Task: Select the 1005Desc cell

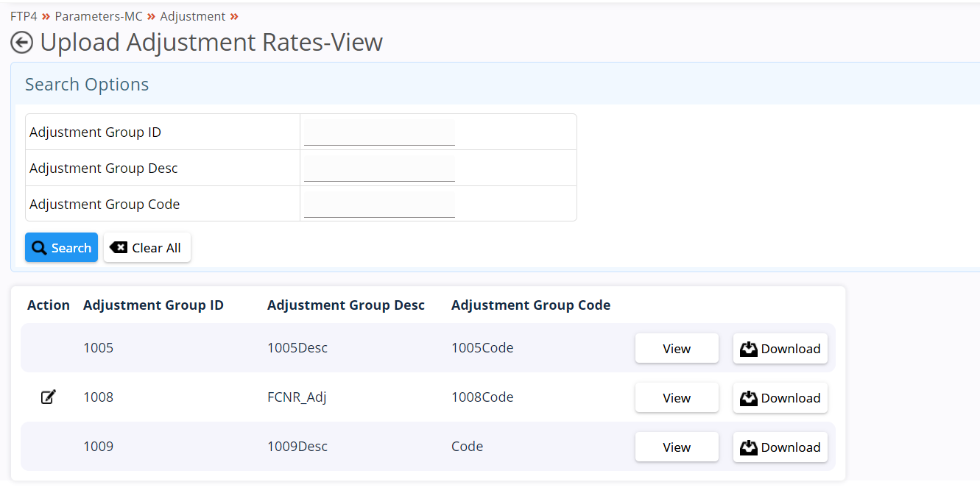Action: tap(297, 348)
